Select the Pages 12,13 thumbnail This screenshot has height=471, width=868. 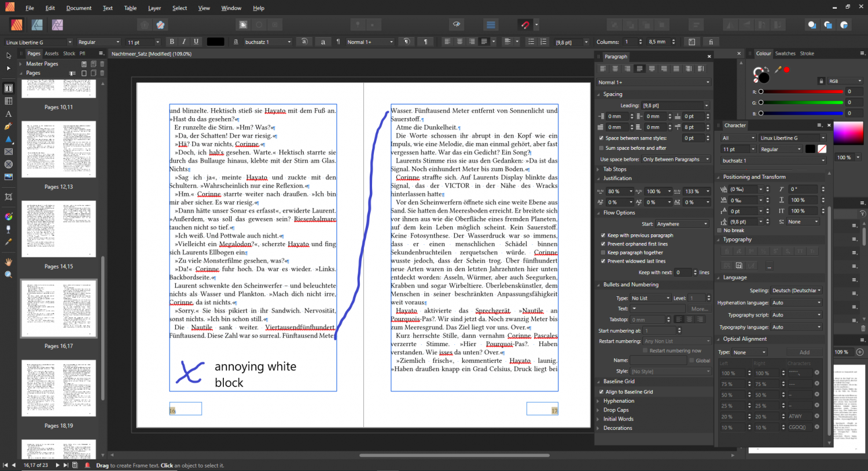tap(58, 149)
